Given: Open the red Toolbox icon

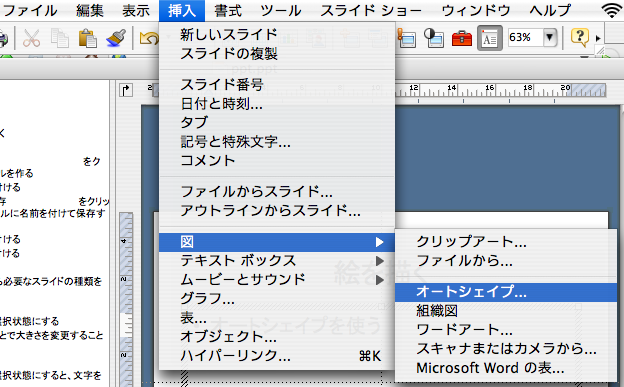Looking at the screenshot, I should [462, 39].
